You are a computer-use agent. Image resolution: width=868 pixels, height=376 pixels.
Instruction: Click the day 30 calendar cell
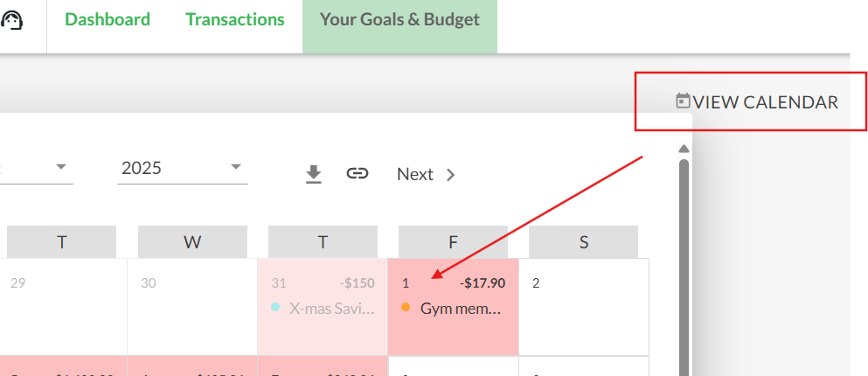(x=192, y=307)
